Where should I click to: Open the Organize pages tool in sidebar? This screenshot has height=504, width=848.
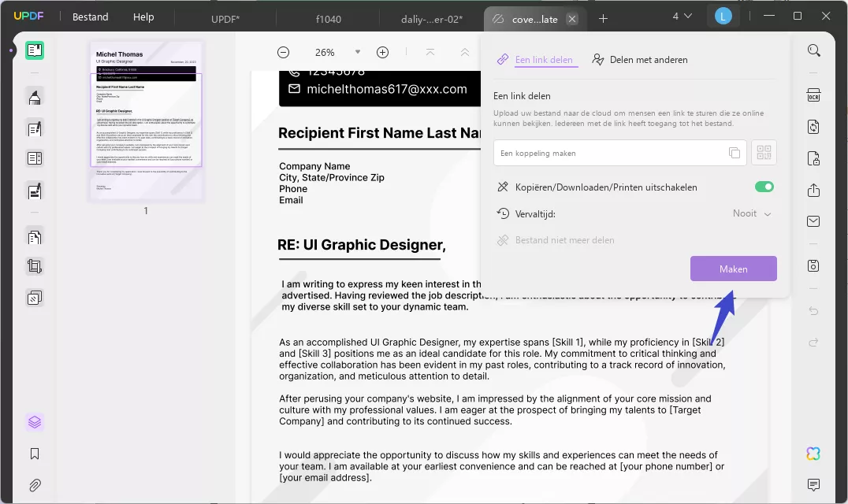click(x=35, y=158)
